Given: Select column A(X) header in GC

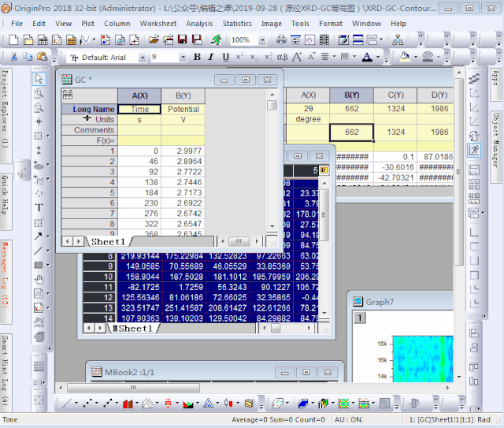Looking at the screenshot, I should [x=139, y=95].
